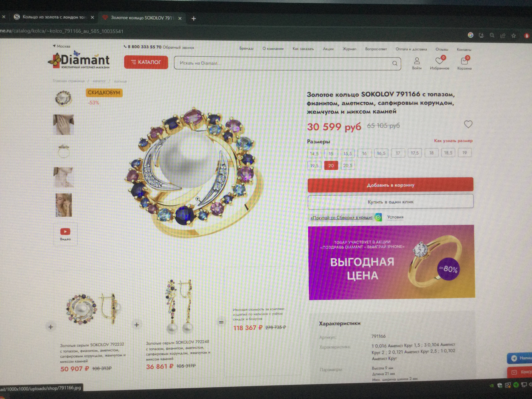The width and height of the screenshot is (532, 399).
Task: Click Добавить в корзину button
Action: (390, 185)
